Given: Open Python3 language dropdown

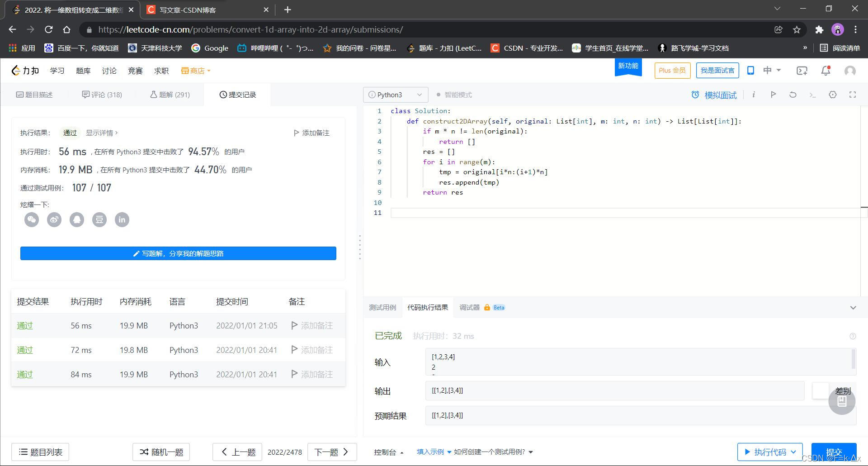Looking at the screenshot, I should [x=396, y=95].
